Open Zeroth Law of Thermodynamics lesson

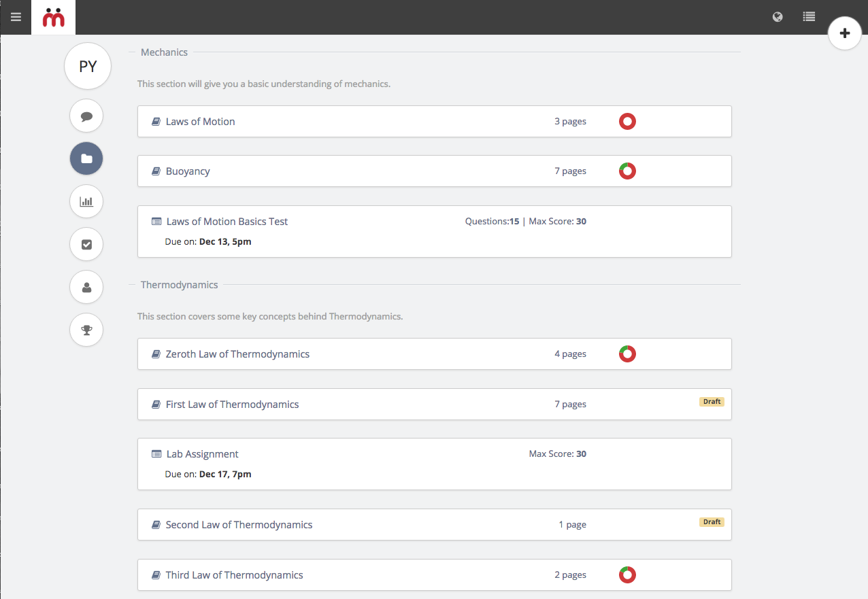[435, 354]
